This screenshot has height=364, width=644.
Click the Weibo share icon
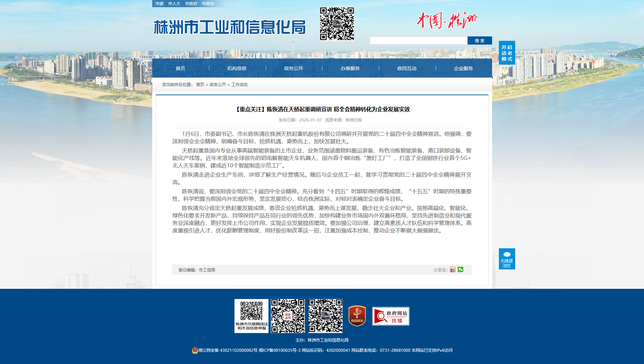(x=452, y=270)
